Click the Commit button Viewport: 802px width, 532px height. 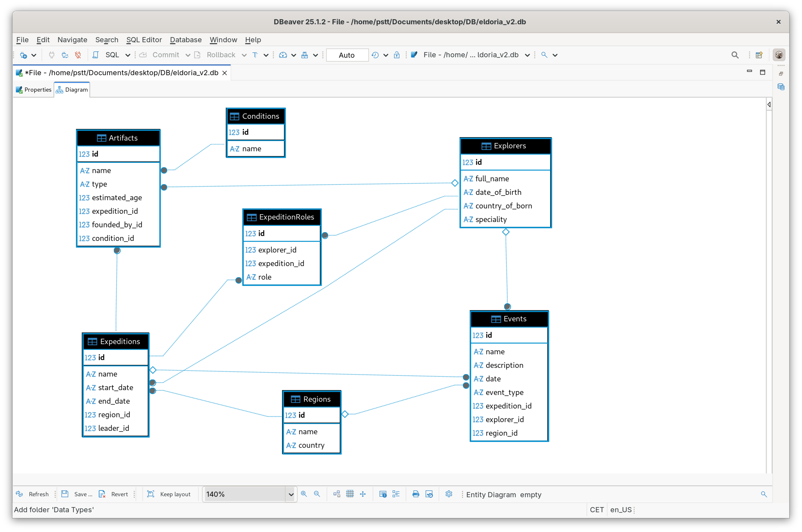[160, 55]
